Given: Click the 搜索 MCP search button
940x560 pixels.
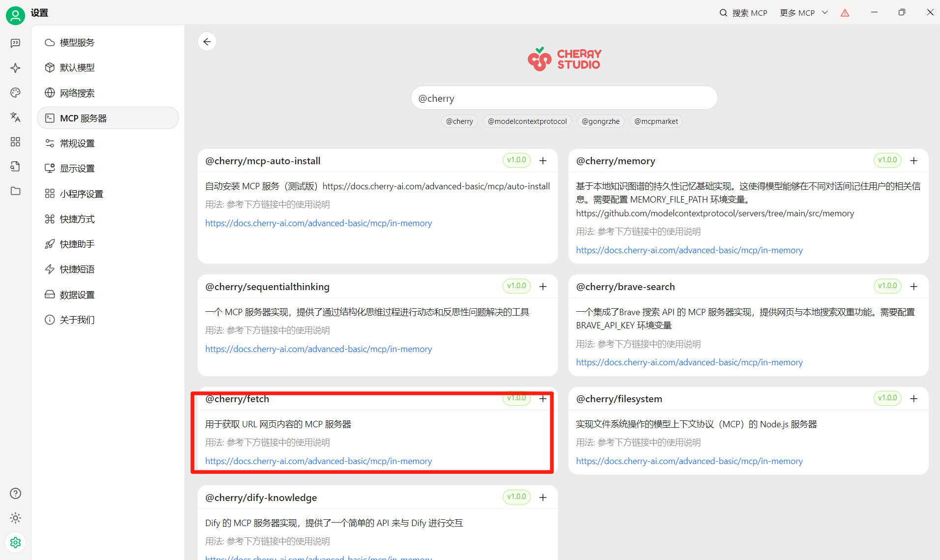Looking at the screenshot, I should coord(743,13).
